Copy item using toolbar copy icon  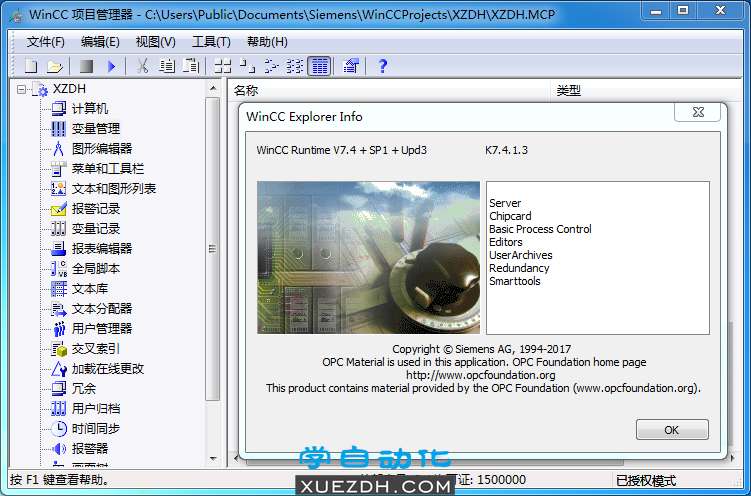pos(167,66)
